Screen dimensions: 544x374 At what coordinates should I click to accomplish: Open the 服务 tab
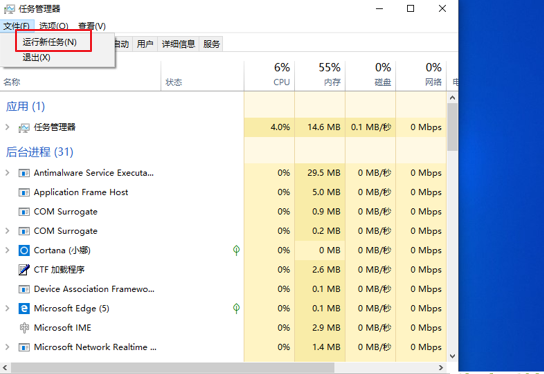coord(212,44)
